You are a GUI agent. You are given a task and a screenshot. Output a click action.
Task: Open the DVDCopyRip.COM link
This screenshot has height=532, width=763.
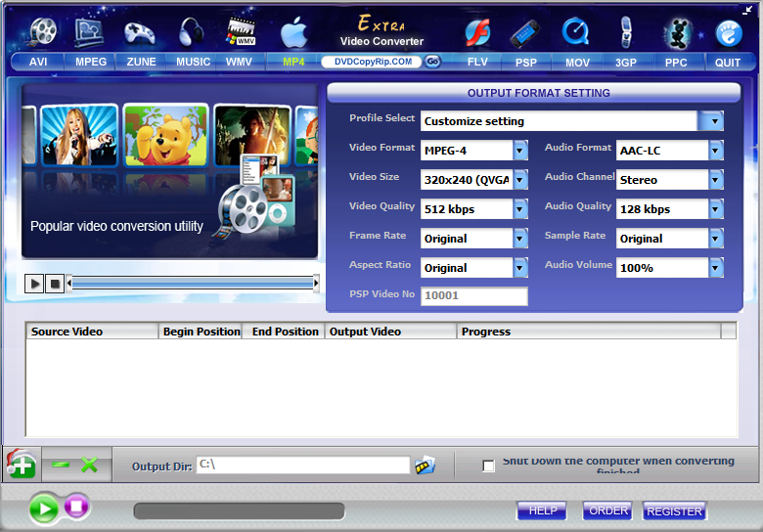[x=373, y=62]
